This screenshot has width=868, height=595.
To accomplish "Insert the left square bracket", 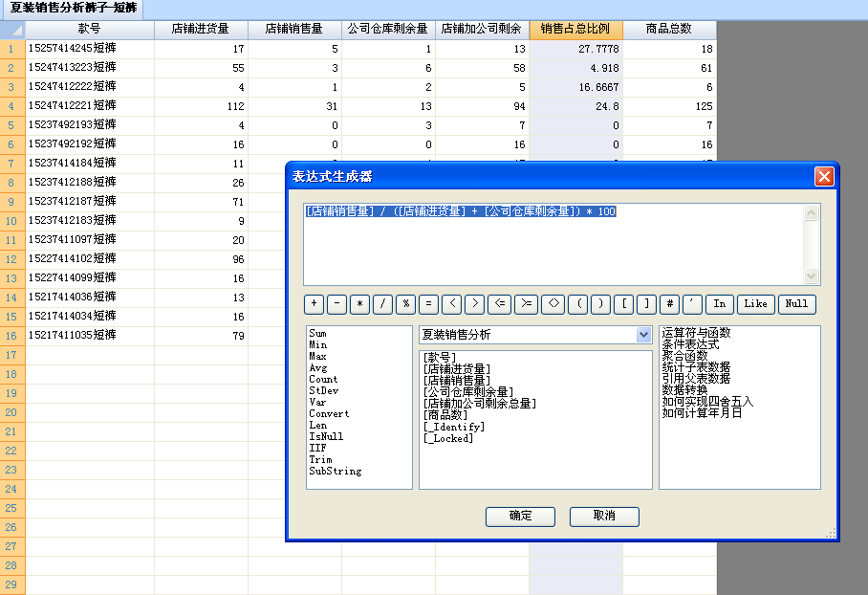I will point(624,303).
